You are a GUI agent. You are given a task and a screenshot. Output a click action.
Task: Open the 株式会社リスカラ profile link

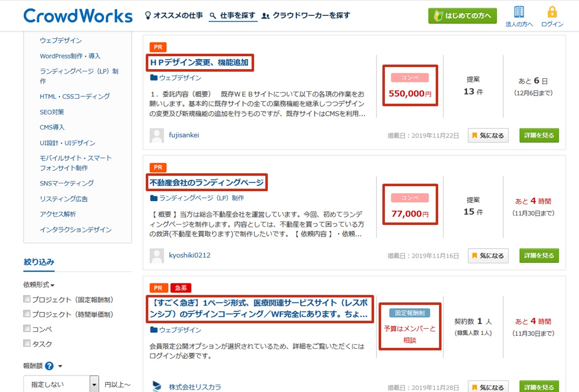[195, 387]
